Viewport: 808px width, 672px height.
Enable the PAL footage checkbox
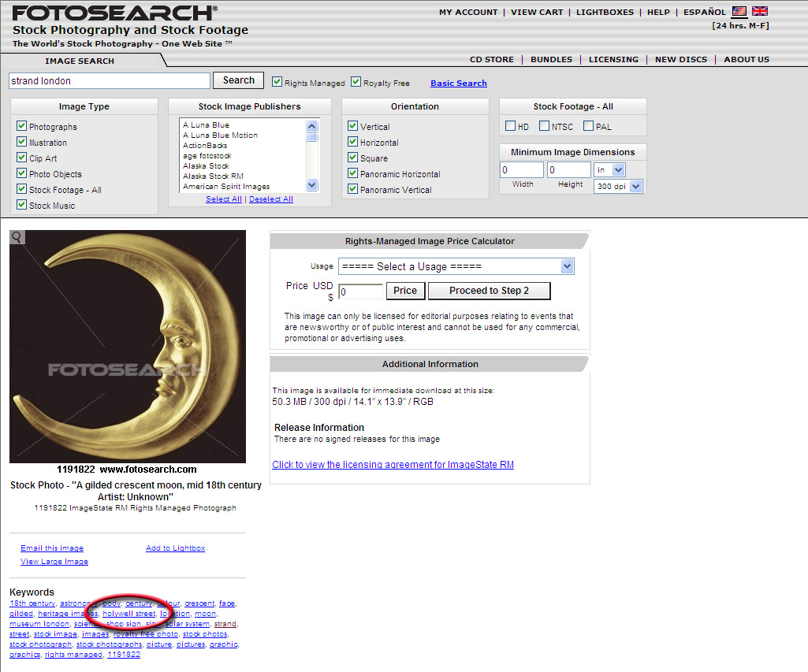pyautogui.click(x=589, y=125)
